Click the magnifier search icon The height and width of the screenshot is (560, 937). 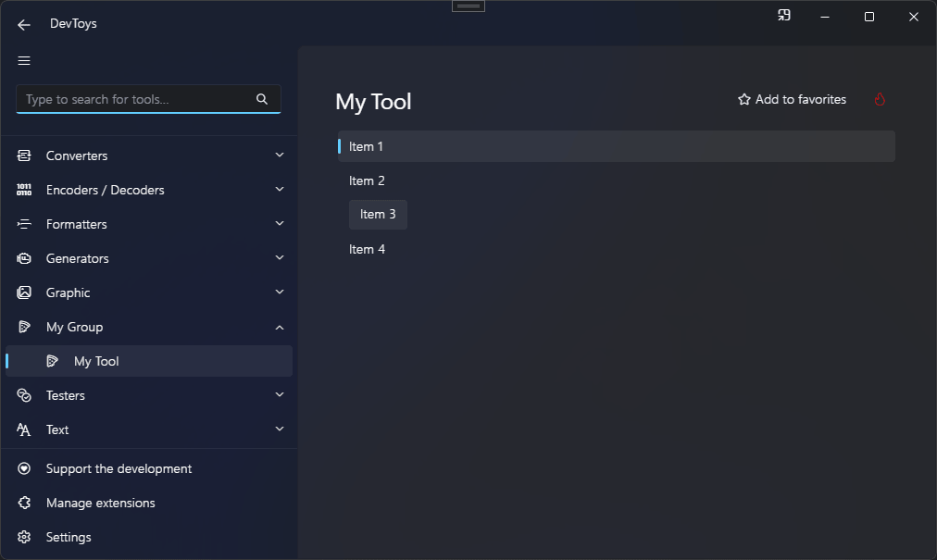tap(262, 99)
